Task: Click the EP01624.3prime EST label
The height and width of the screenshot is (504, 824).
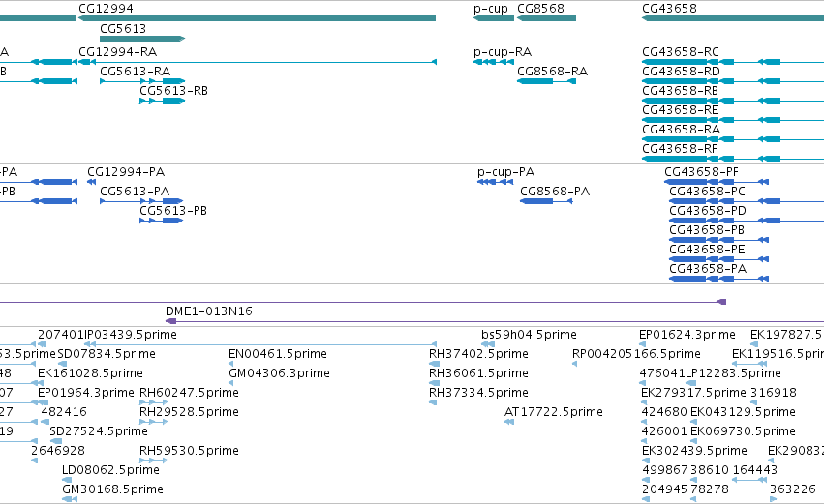Action: coord(687,335)
